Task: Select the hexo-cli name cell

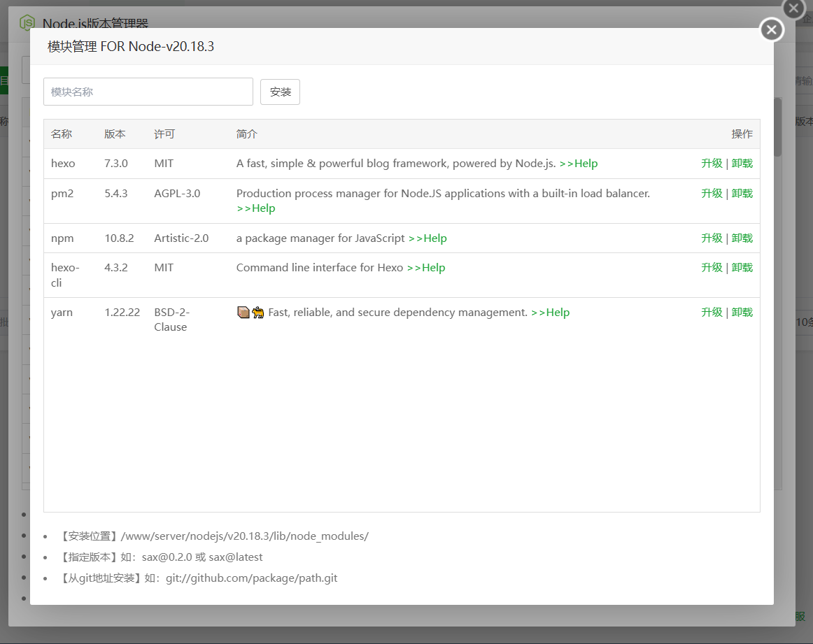Action: (x=65, y=275)
